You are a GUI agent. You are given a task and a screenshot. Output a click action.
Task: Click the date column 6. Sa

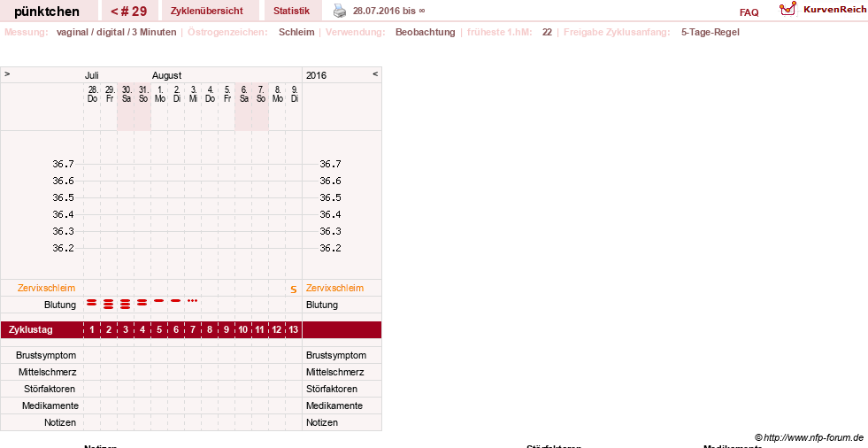pos(243,94)
